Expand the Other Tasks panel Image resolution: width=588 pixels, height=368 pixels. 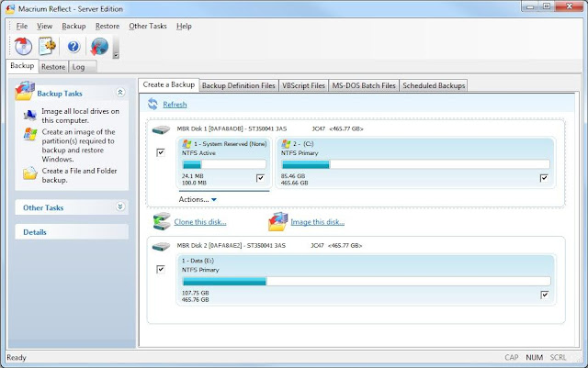click(120, 206)
